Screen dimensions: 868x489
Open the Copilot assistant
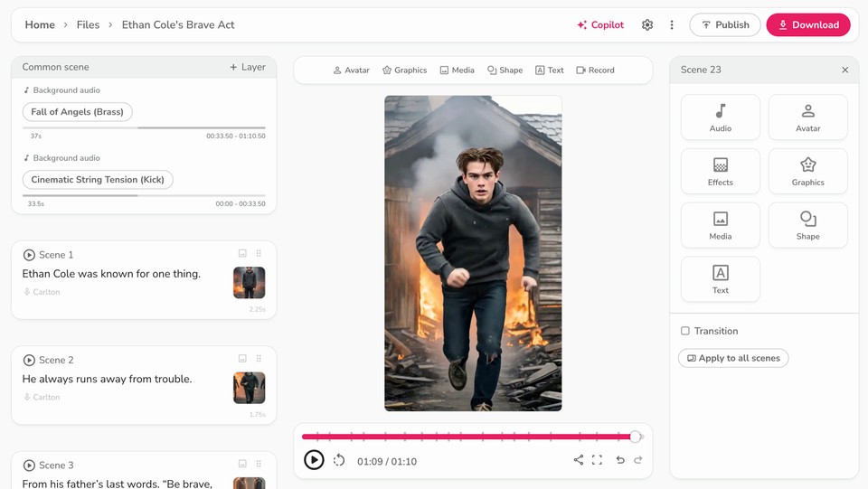[x=600, y=25]
